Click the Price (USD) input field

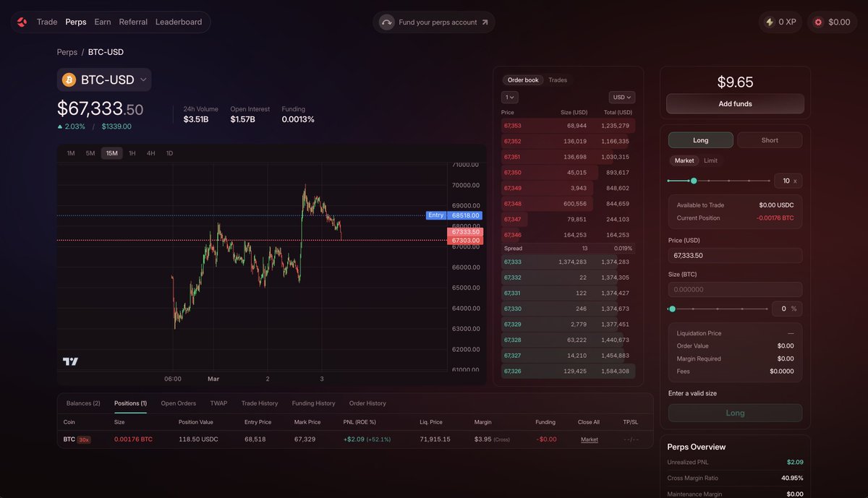735,255
